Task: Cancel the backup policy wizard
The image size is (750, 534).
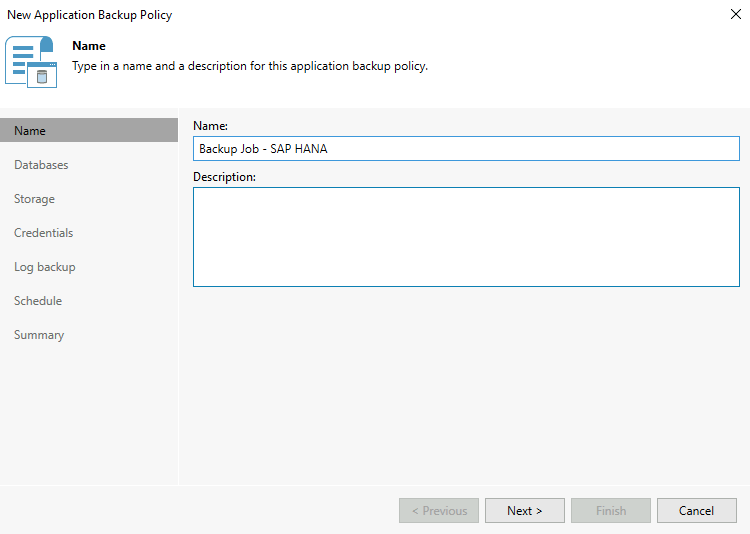Action: (696, 511)
